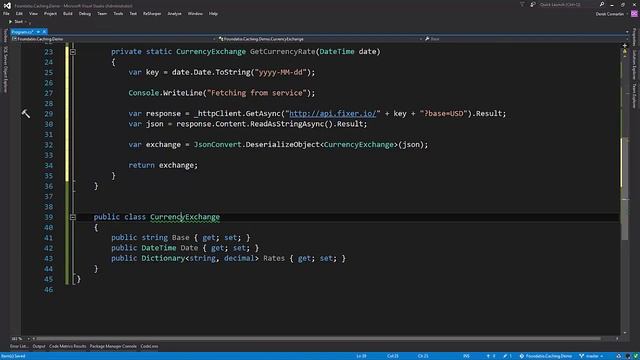Click the Foundatio.Caching.Demo repository in the status bar
This screenshot has width=640, height=360.
[545, 356]
